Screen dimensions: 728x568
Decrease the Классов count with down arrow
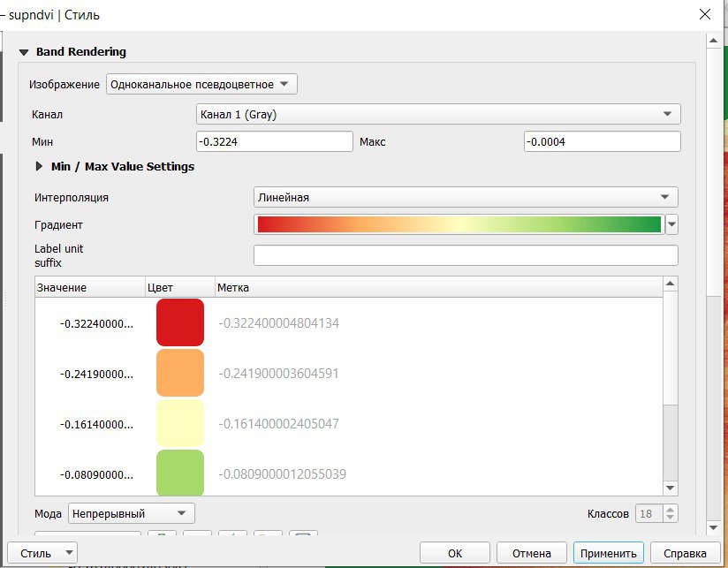pos(670,518)
